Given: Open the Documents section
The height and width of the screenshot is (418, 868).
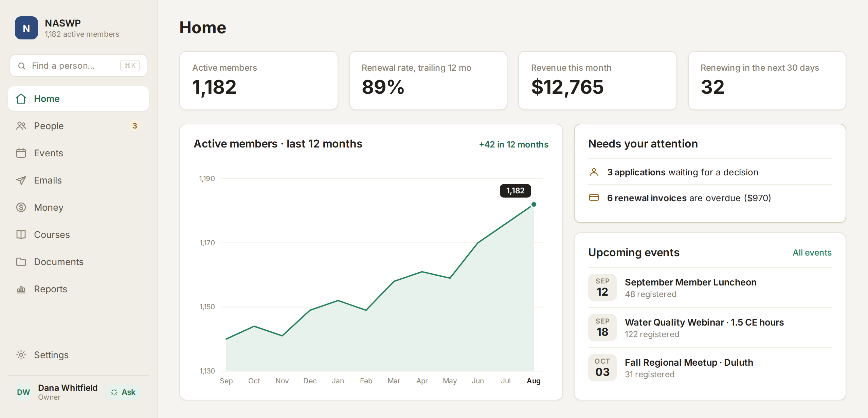Looking at the screenshot, I should (x=78, y=262).
